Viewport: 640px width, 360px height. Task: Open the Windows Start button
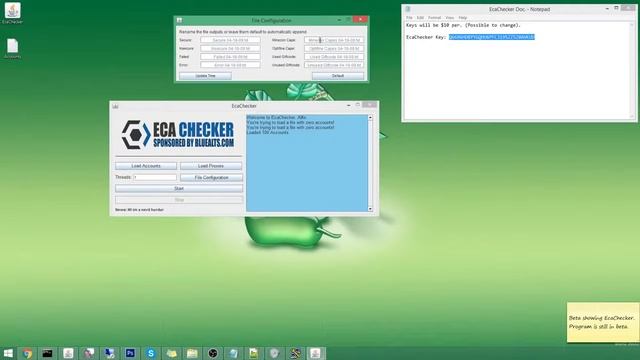coord(8,353)
